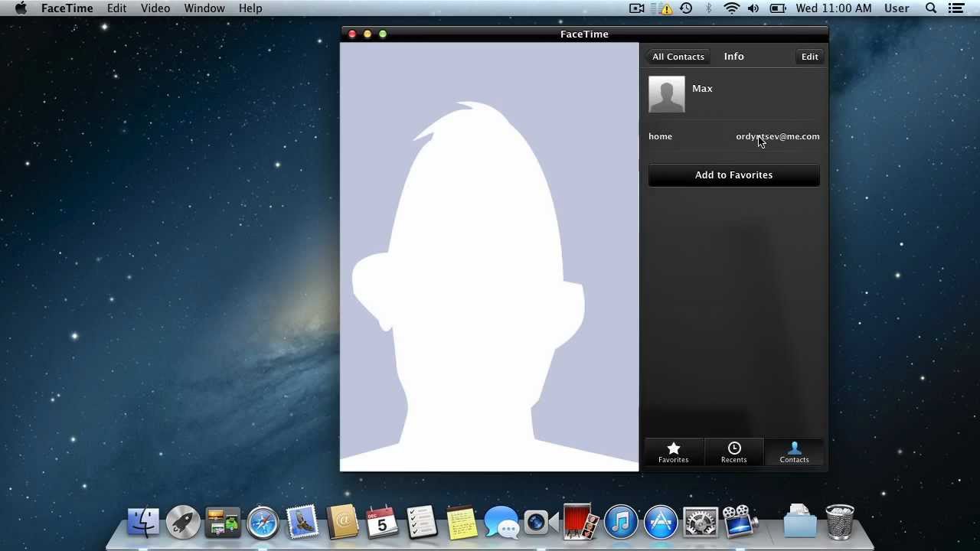Open Notification Center list icon
The image size is (980, 551).
coord(955,8)
